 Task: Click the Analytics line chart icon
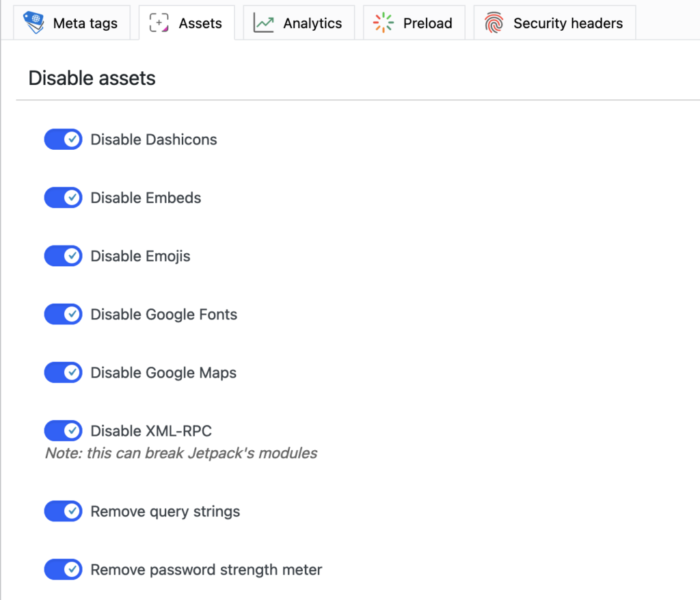263,23
